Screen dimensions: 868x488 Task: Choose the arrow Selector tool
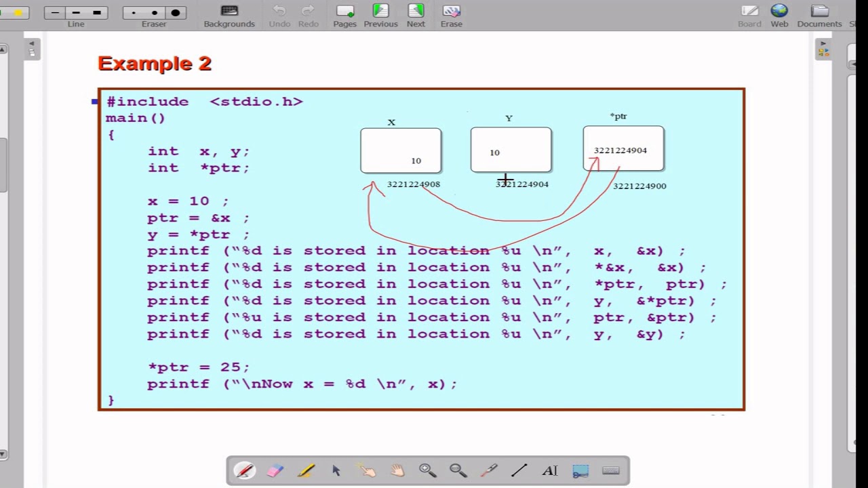(336, 470)
